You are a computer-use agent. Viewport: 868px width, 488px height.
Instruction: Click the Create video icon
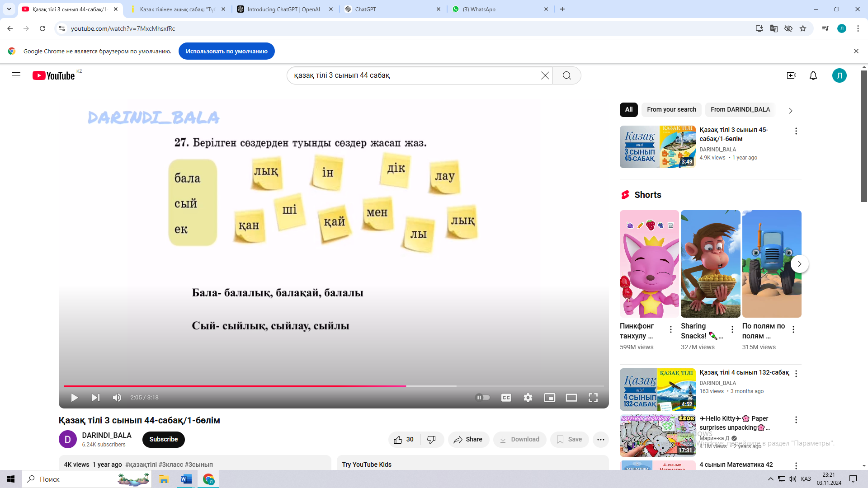click(x=791, y=75)
